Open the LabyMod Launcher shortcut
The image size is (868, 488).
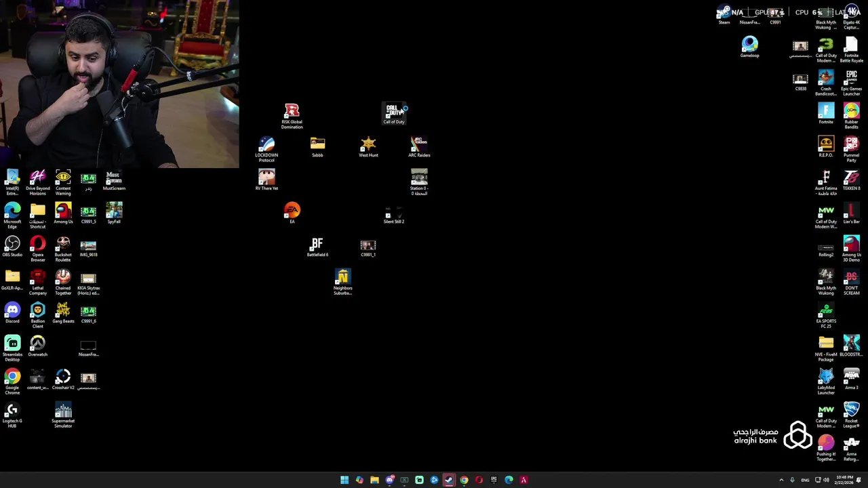[826, 382]
